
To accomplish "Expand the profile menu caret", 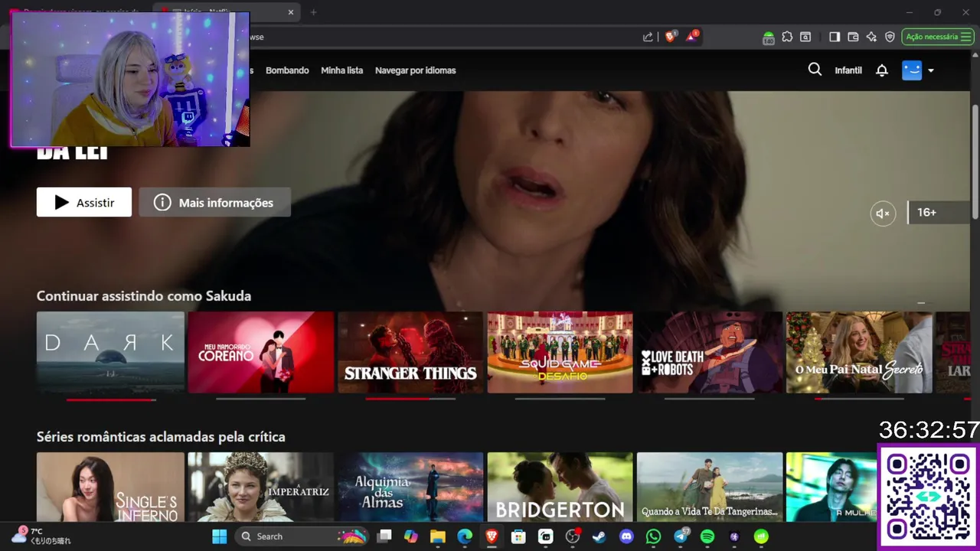I will tap(931, 70).
